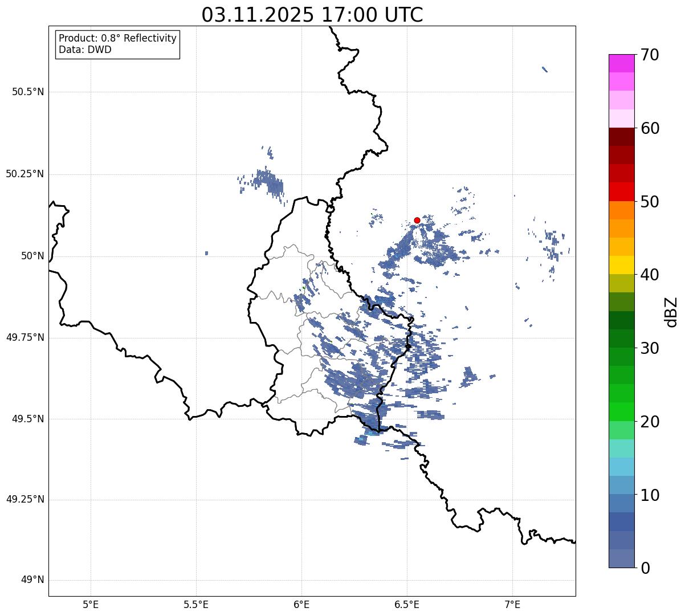Click the Data: DWD label
The image size is (685, 616).
click(85, 50)
